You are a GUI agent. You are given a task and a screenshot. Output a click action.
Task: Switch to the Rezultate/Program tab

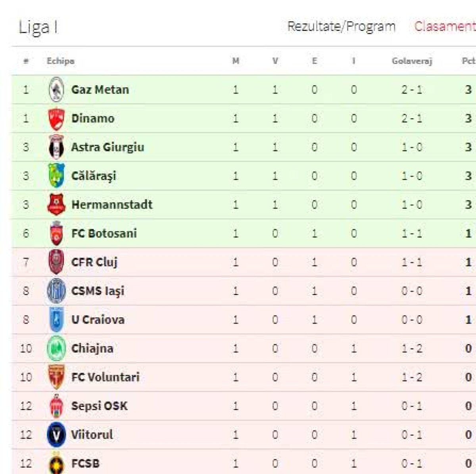[x=341, y=27]
